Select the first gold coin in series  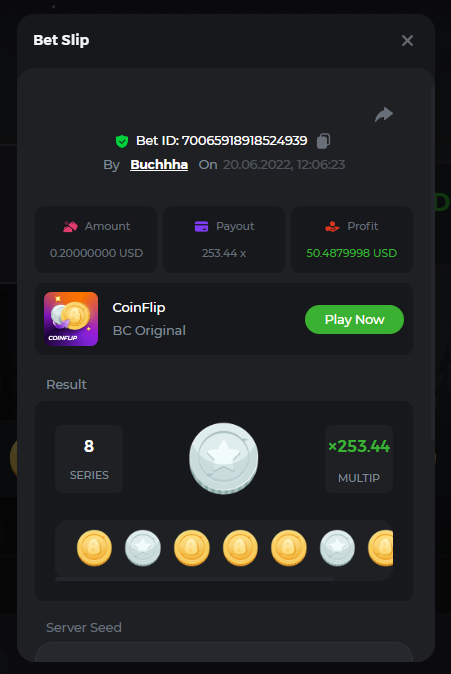[94, 548]
